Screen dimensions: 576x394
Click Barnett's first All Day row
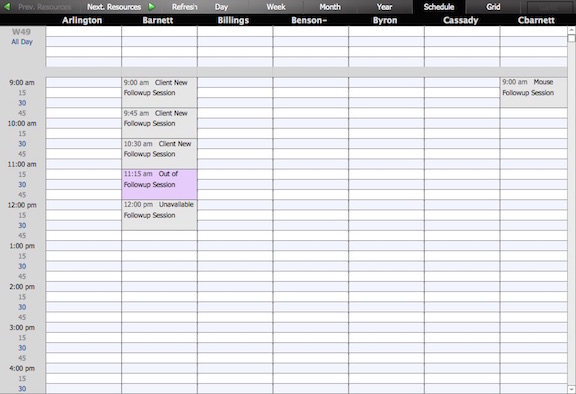coord(159,31)
